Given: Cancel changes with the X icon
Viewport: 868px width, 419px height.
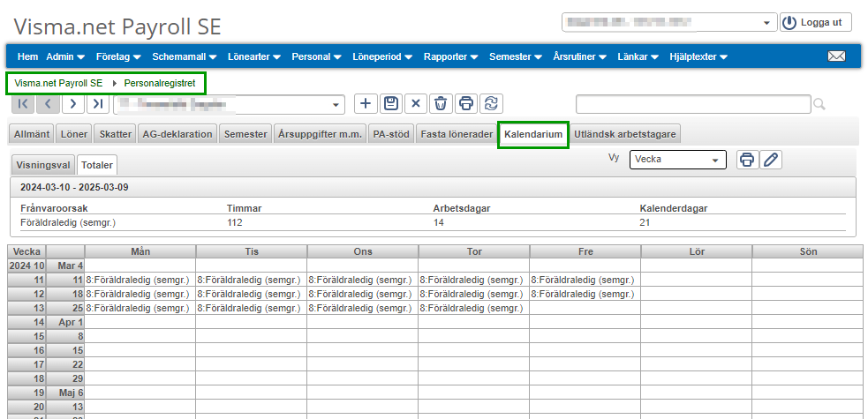Looking at the screenshot, I should tap(416, 103).
